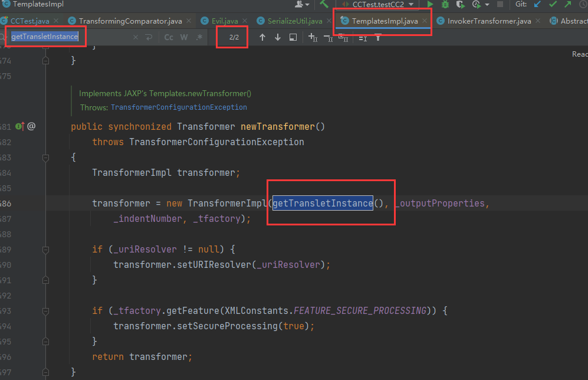Click the fold end marker after setURIResolver
Viewport: 588px width, 380px height.
46,280
